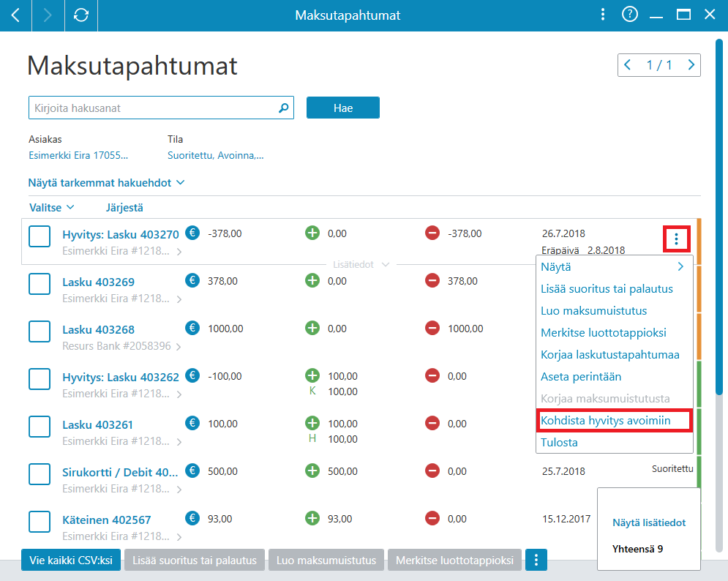Expand Näytä submenu arrow in context menu

(x=680, y=266)
